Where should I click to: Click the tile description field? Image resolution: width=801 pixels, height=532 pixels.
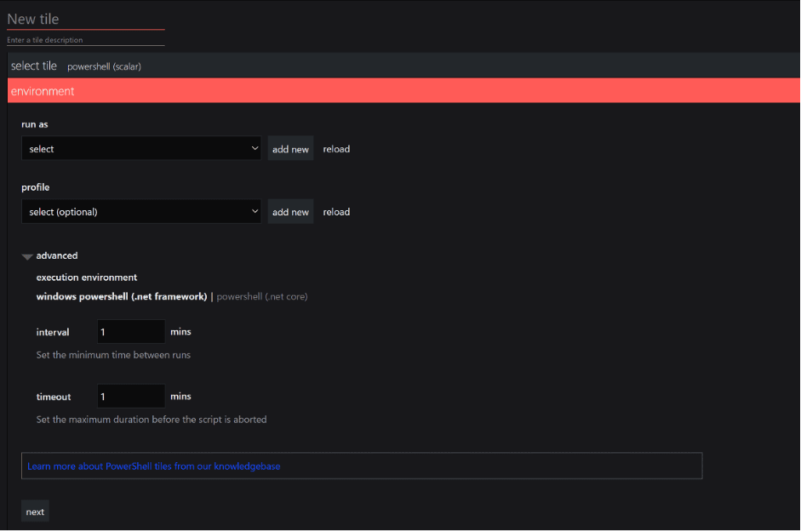coord(85,40)
